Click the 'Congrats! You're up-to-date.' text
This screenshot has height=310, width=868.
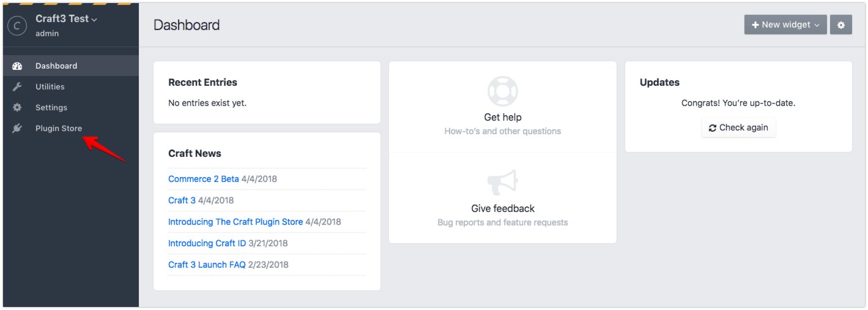[738, 103]
